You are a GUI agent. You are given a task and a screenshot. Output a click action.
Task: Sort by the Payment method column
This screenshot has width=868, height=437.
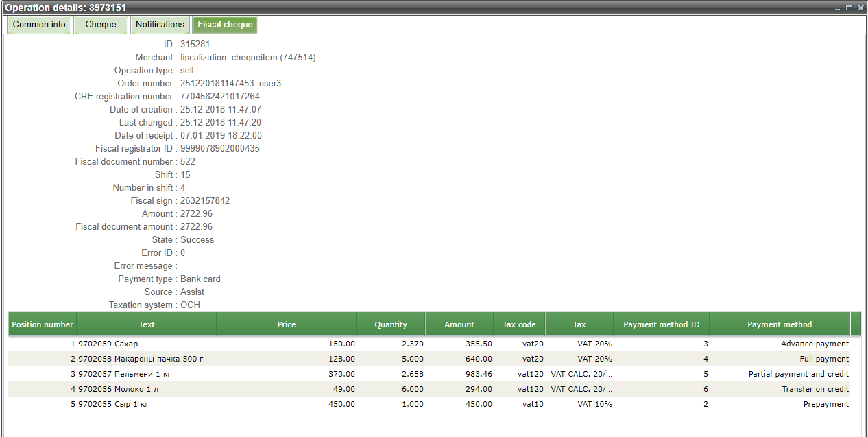click(779, 324)
